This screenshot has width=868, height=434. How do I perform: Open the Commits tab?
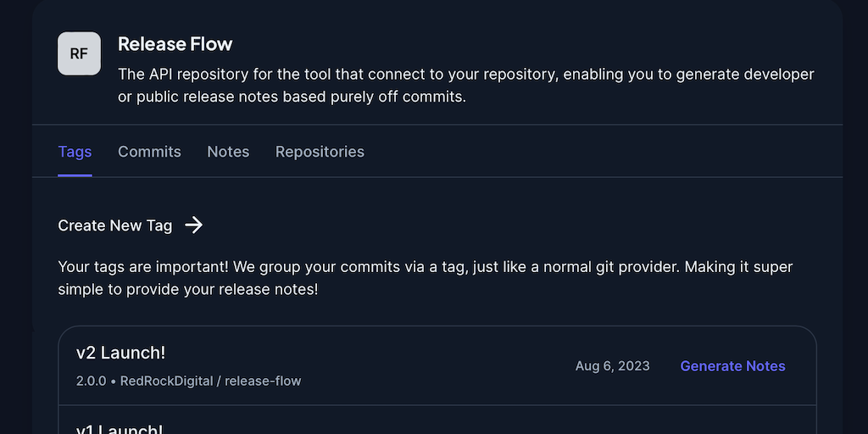click(149, 152)
